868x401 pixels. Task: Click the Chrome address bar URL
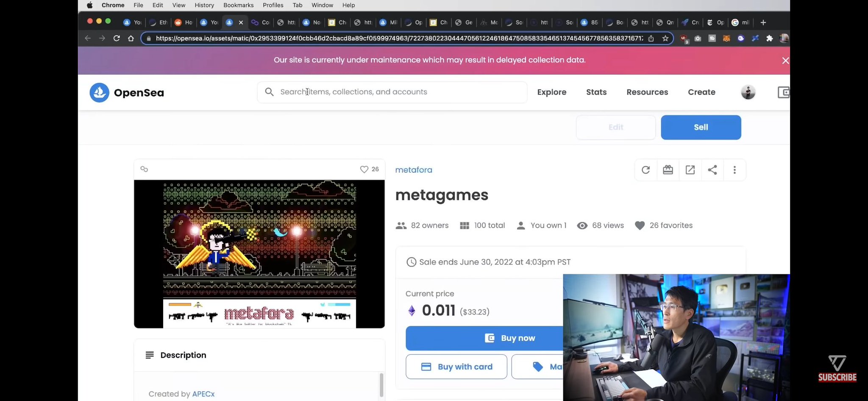pos(398,38)
